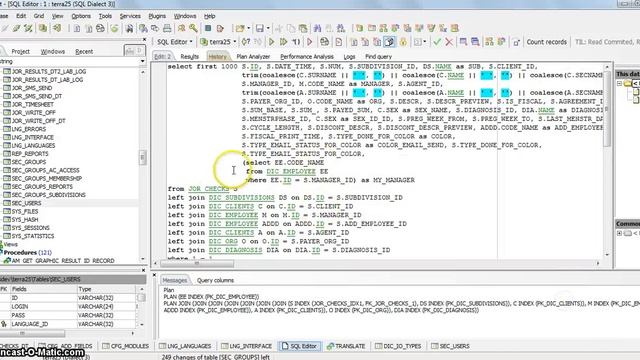Switch to the Windows tab in left panel
The height and width of the screenshot is (360, 640).
point(53,51)
